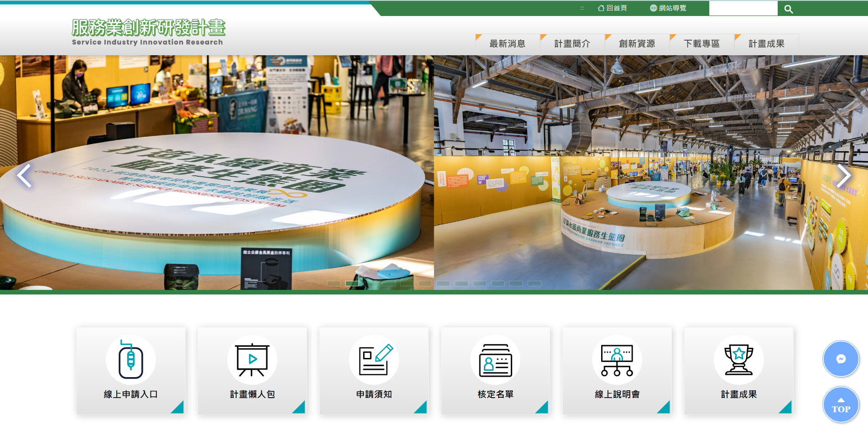Click the 回首頁 home link
The image size is (868, 431).
pyautogui.click(x=613, y=8)
